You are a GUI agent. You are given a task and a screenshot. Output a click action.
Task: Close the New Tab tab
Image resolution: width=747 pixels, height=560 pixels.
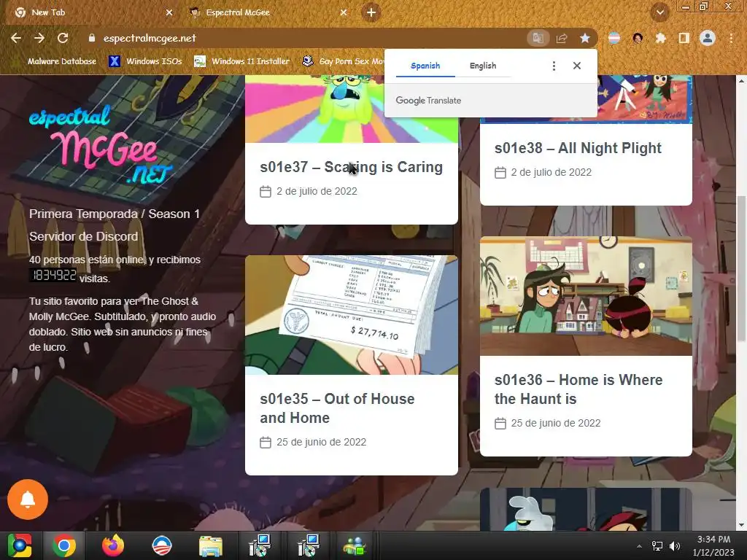coord(169,12)
